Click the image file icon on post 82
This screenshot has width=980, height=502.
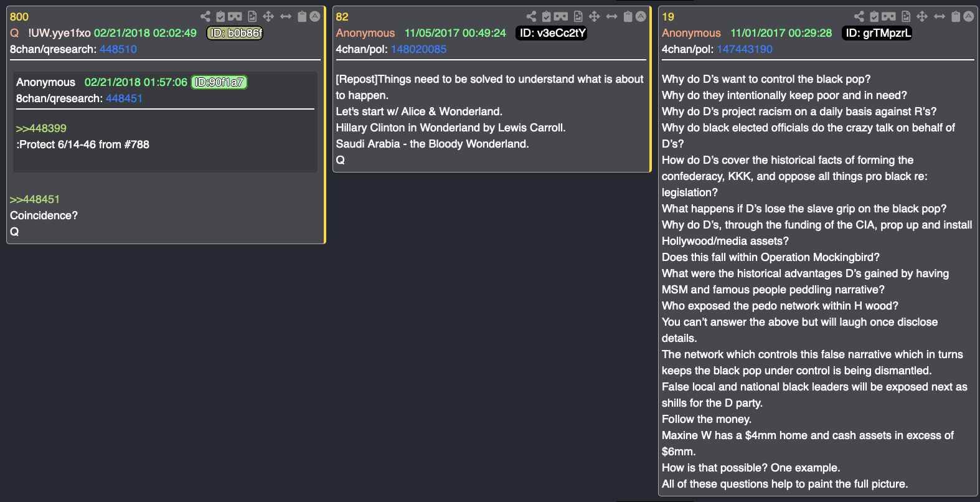tap(578, 17)
